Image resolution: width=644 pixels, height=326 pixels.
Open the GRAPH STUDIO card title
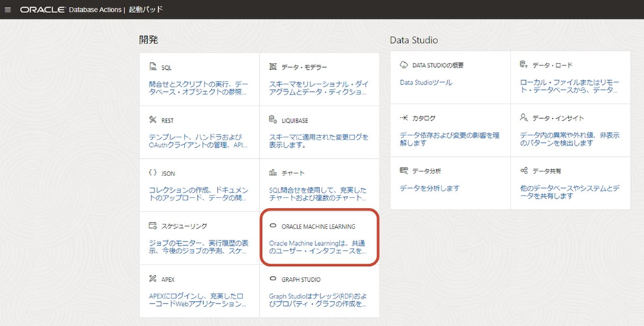tap(301, 280)
